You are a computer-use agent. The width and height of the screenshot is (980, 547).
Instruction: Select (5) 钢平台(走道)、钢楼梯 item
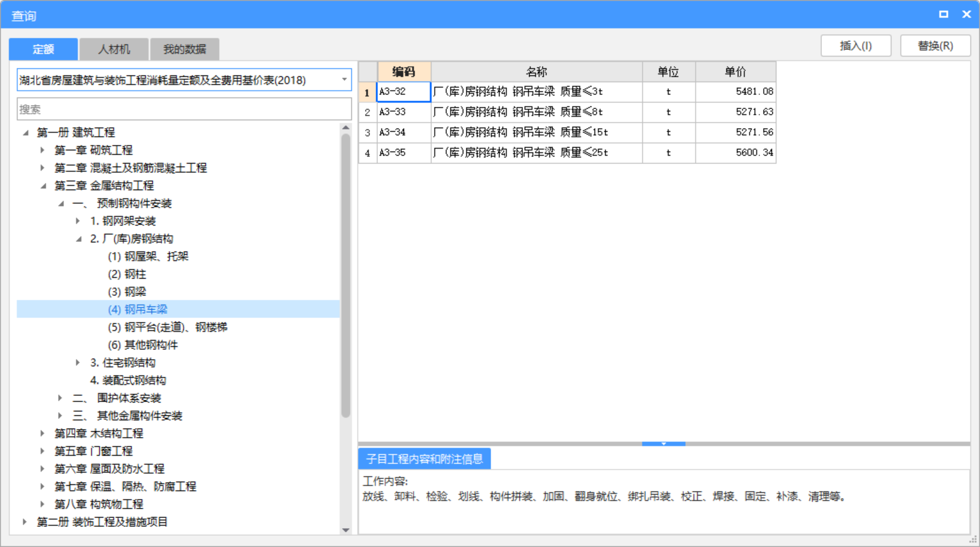pos(167,327)
